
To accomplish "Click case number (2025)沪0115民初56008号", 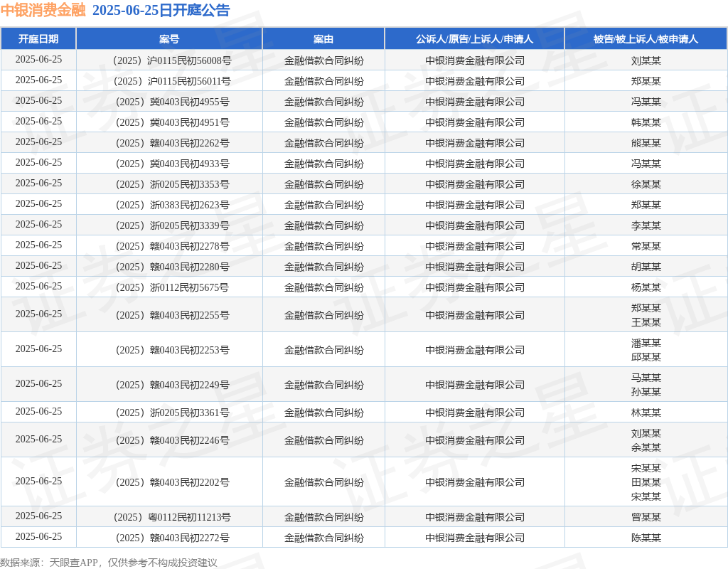I will pos(172,60).
